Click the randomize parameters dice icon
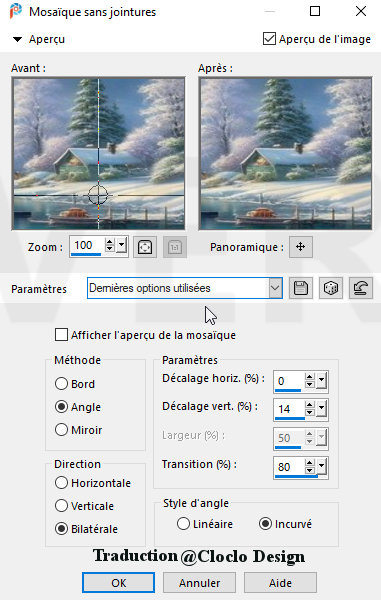Viewport: 381px width, 600px height. click(331, 288)
